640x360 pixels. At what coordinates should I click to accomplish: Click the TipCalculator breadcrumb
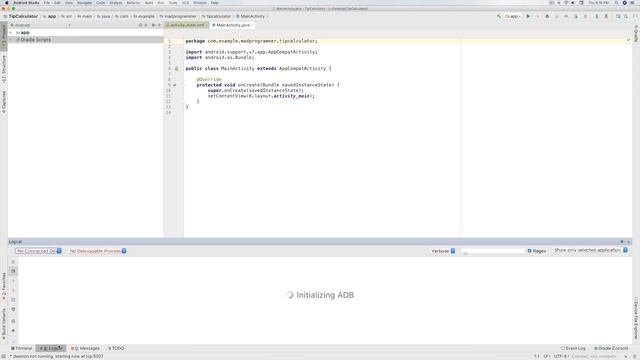point(21,16)
